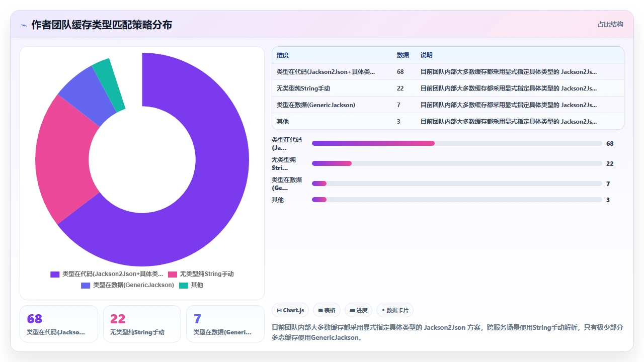The width and height of the screenshot is (644, 362).
Task: Click the progress bar for 类型在代码 (68)
Action: [457, 143]
